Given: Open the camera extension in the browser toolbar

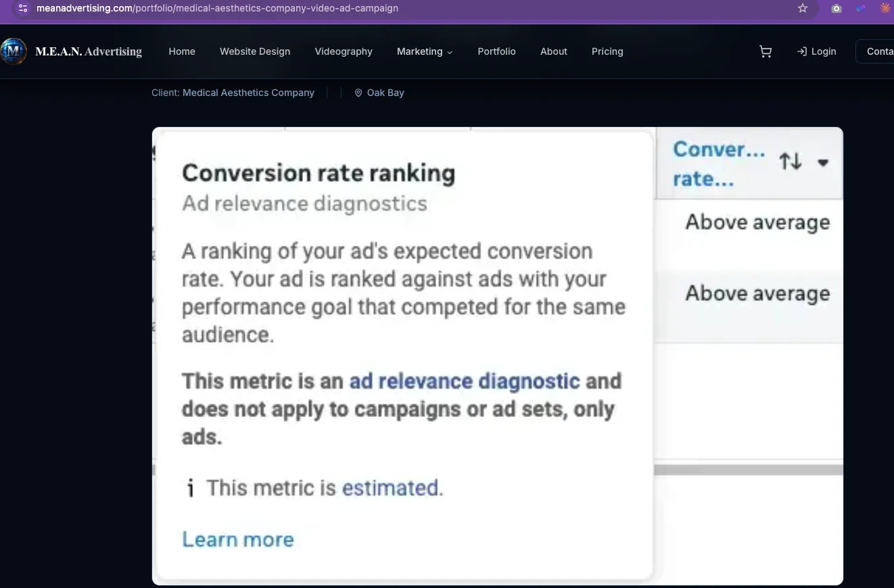Looking at the screenshot, I should coord(837,8).
